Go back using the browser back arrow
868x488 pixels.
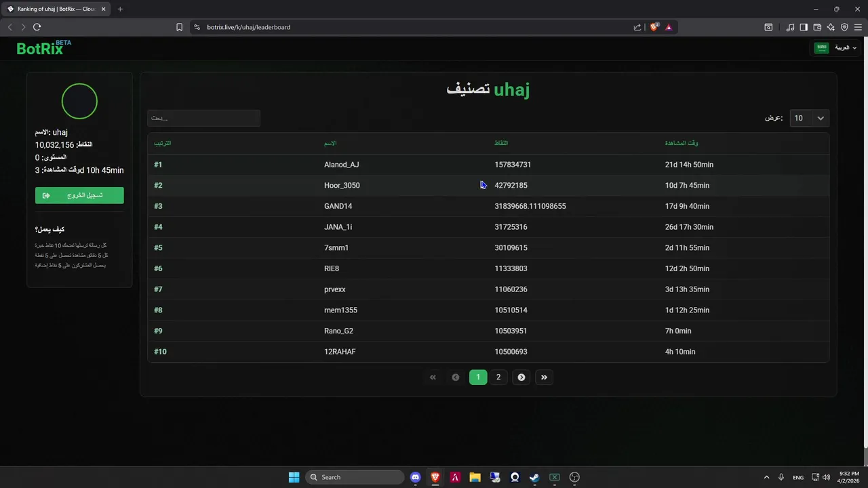[x=9, y=27]
